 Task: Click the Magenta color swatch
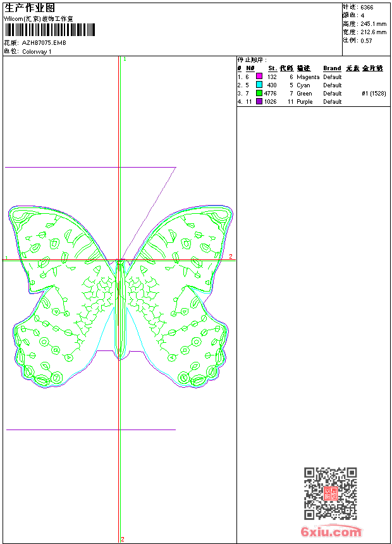coord(259,77)
